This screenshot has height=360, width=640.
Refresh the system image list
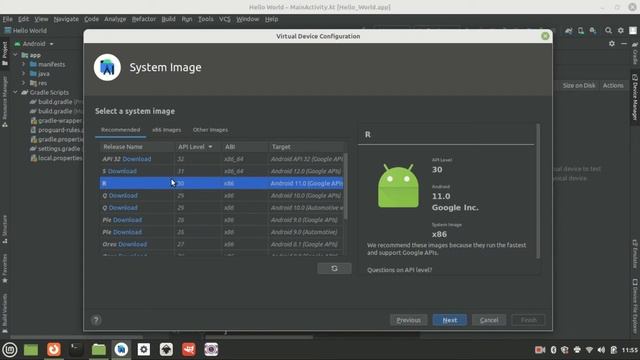click(334, 268)
